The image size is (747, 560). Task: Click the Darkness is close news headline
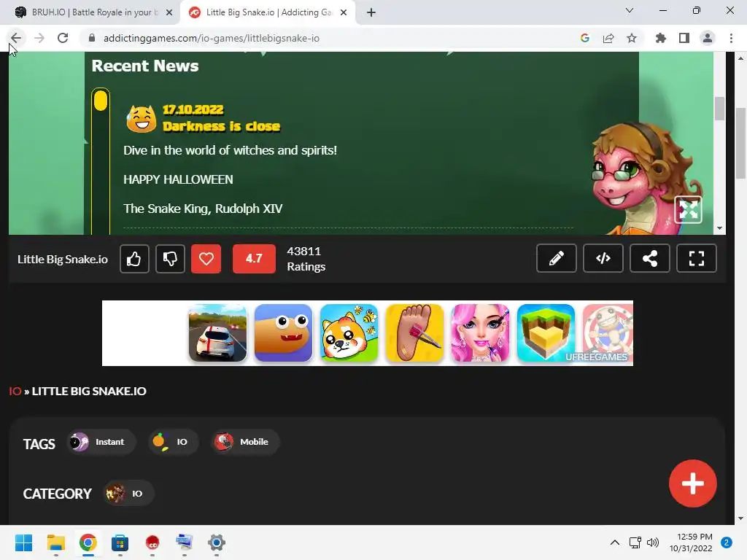[222, 126]
